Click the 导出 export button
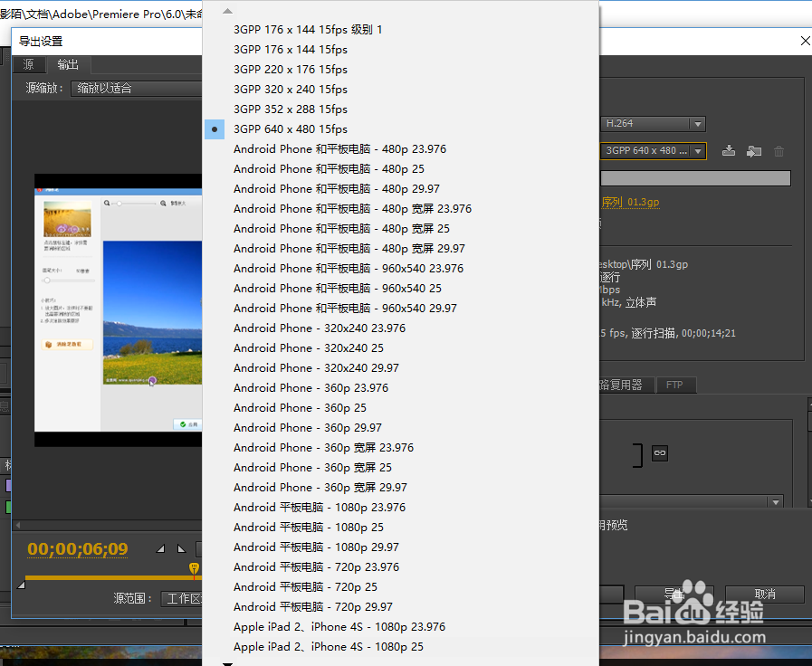 point(674,595)
